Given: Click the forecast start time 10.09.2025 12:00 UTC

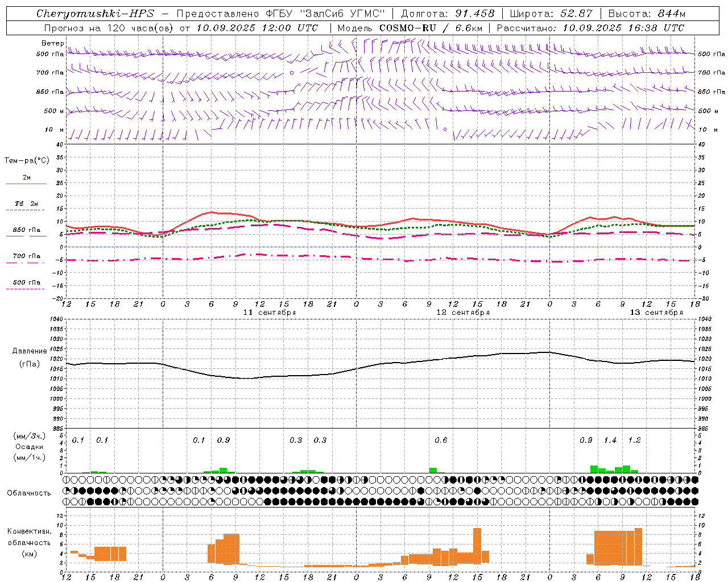Looking at the screenshot, I should 257,28.
